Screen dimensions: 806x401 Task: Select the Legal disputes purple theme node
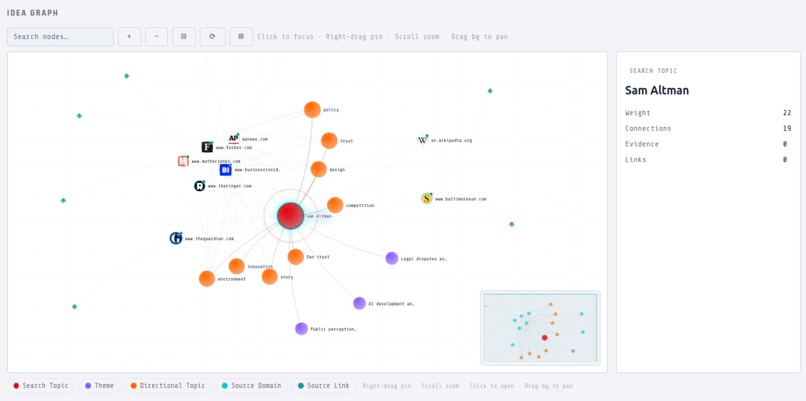(x=392, y=258)
